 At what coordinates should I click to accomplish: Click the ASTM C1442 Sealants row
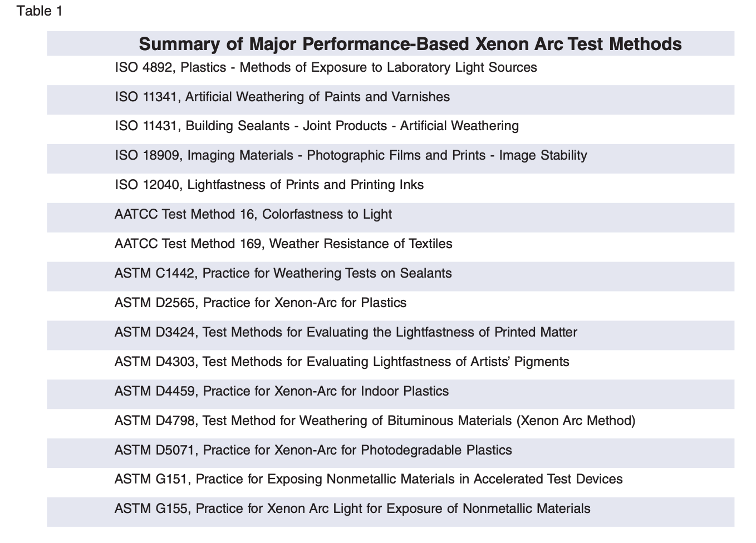283,274
